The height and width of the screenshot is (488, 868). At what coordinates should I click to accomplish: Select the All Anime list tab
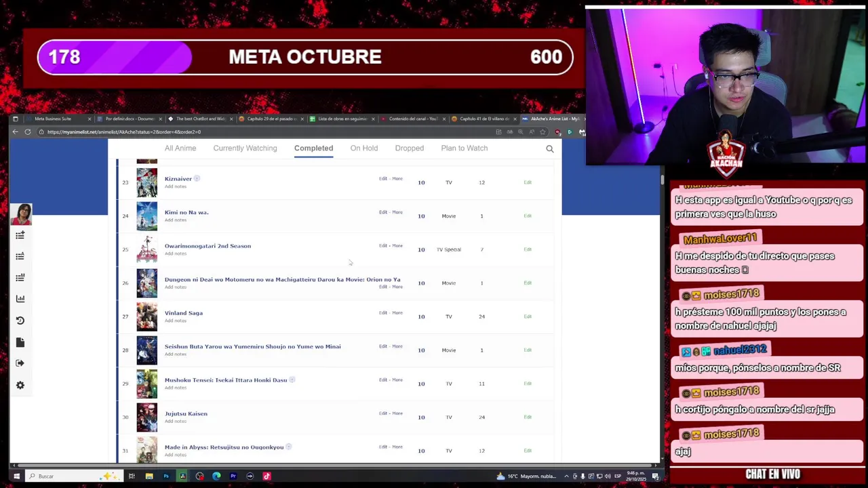[x=180, y=148]
